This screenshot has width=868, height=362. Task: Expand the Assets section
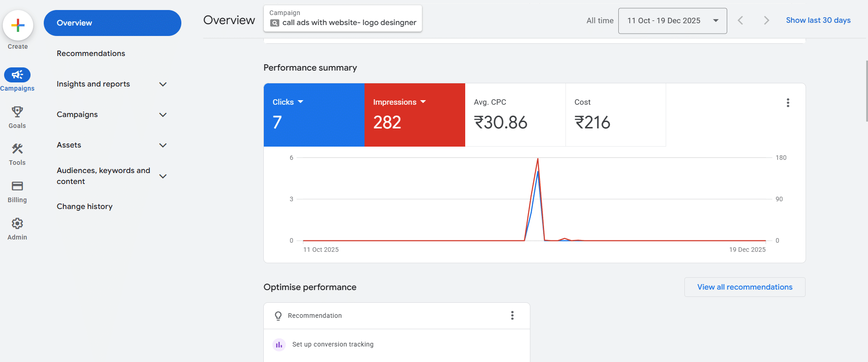[x=163, y=145]
